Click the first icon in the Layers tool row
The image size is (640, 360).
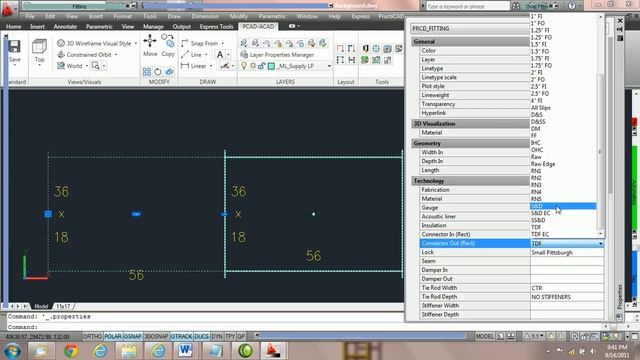pyautogui.click(x=244, y=43)
